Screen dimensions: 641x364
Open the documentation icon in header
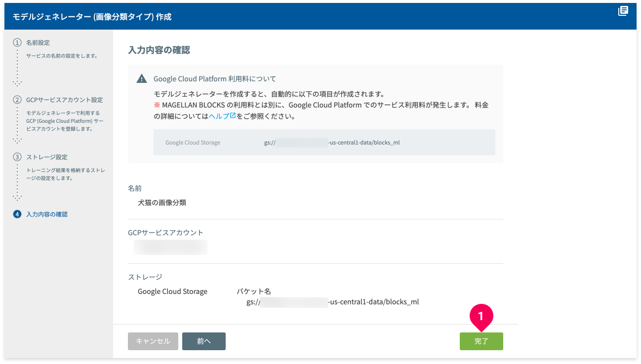(623, 11)
